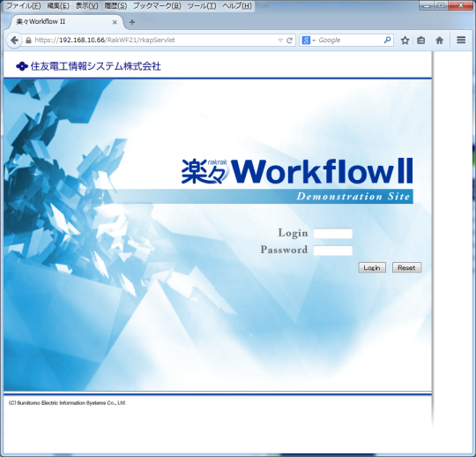Image resolution: width=476 pixels, height=457 pixels.
Task: Open the ファイル menu
Action: (x=24, y=6)
